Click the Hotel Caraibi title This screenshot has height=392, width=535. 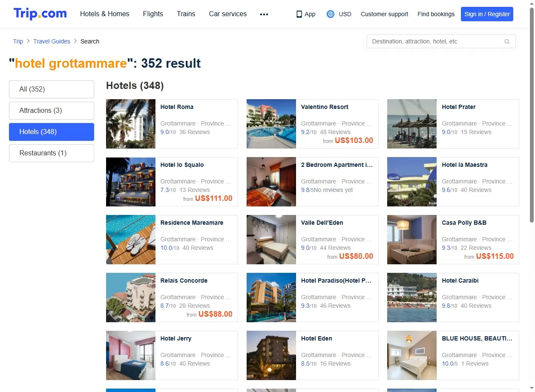tap(460, 280)
